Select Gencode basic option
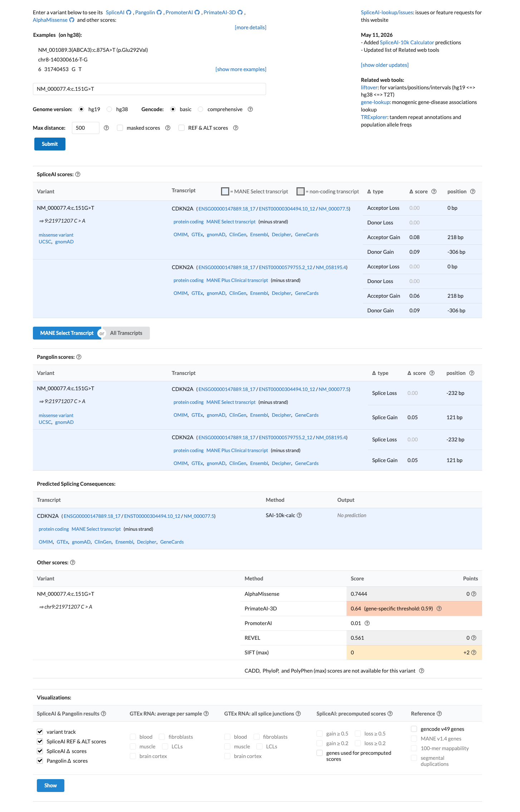This screenshot has height=812, width=520. coord(173,109)
